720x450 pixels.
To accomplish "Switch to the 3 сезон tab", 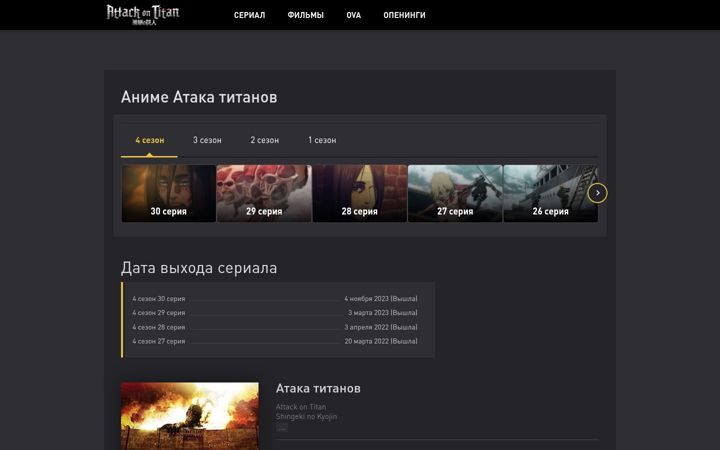I will (x=207, y=140).
